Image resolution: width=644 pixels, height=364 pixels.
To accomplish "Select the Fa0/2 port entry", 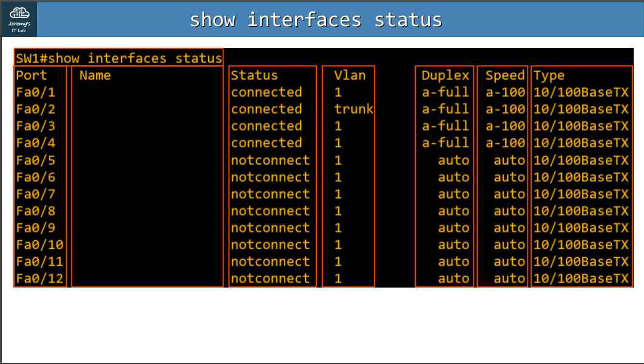I will [x=35, y=109].
